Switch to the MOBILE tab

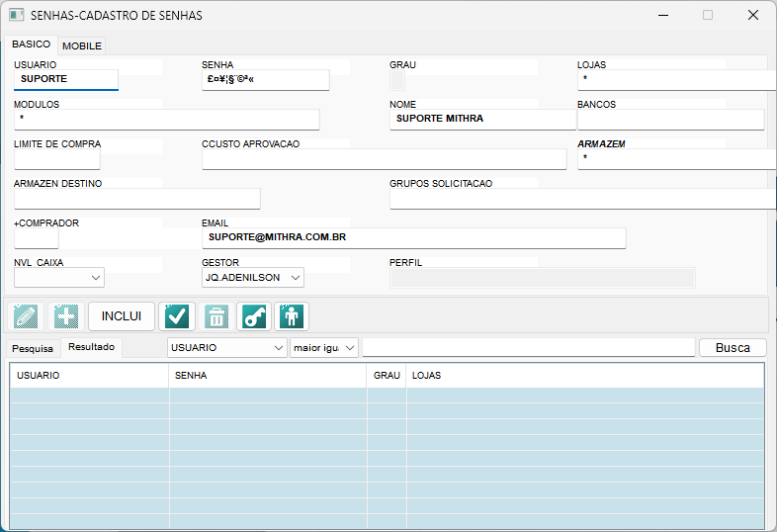[82, 45]
